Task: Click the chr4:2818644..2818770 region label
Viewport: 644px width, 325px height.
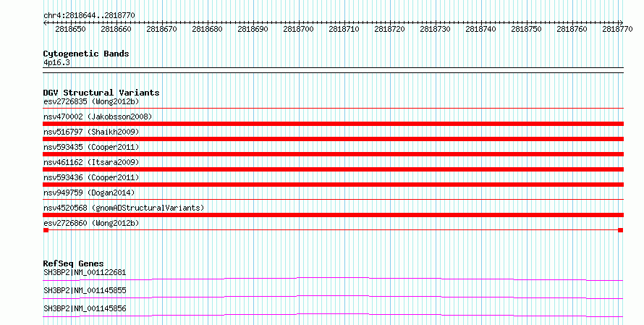Action: tap(89, 15)
